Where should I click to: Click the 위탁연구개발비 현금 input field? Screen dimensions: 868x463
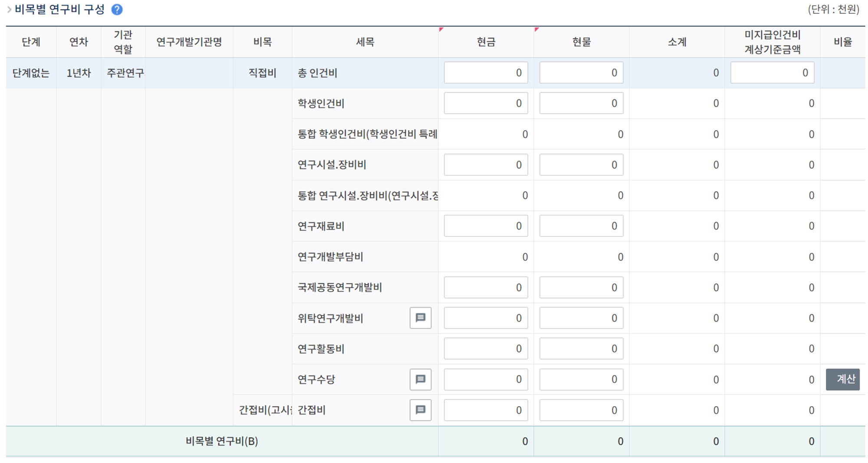(486, 318)
